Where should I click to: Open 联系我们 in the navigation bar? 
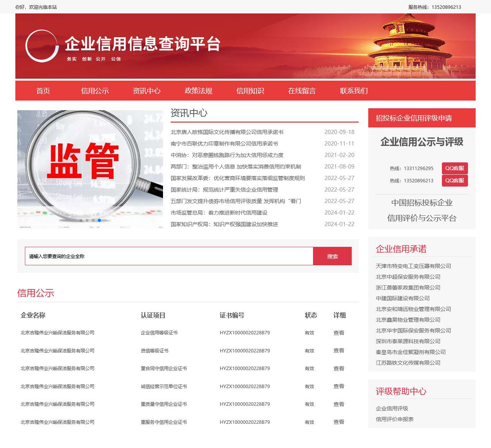click(x=354, y=91)
